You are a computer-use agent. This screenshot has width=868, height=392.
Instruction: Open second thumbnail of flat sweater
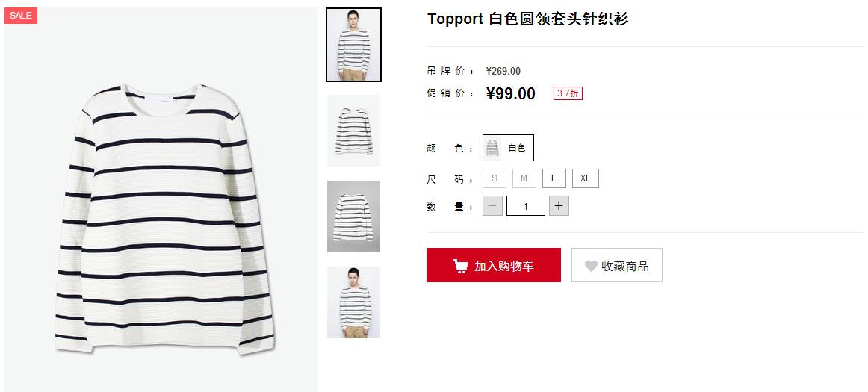(354, 131)
